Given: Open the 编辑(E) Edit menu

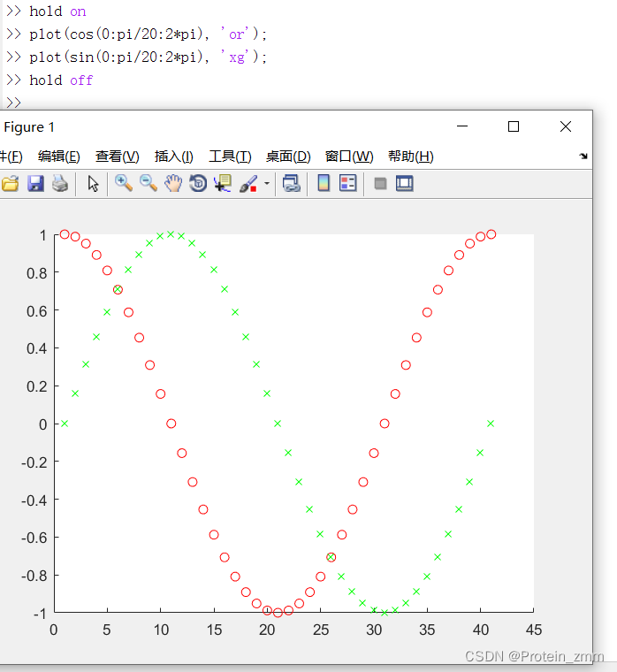Looking at the screenshot, I should [x=58, y=157].
